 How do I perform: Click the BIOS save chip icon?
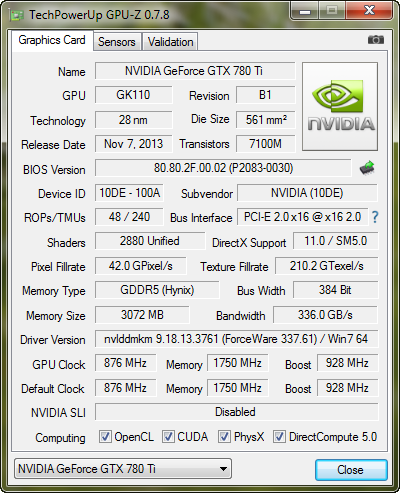coord(367,168)
